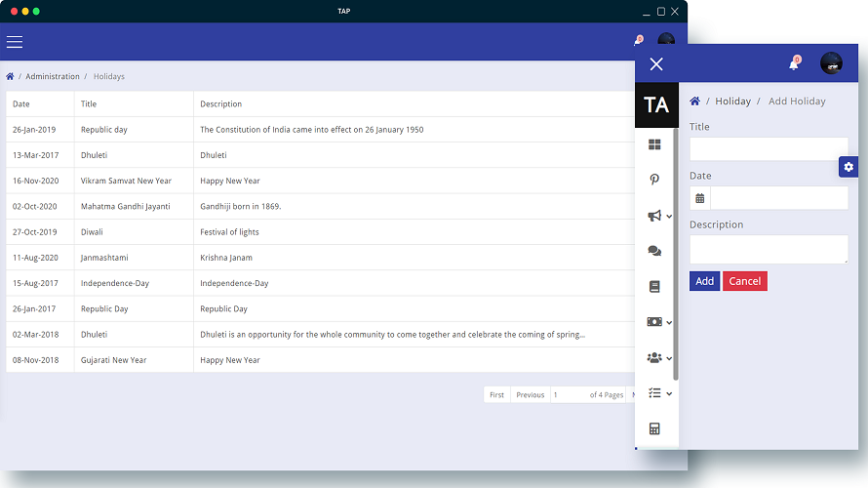Click the Administration breadcrumb link

pos(53,76)
